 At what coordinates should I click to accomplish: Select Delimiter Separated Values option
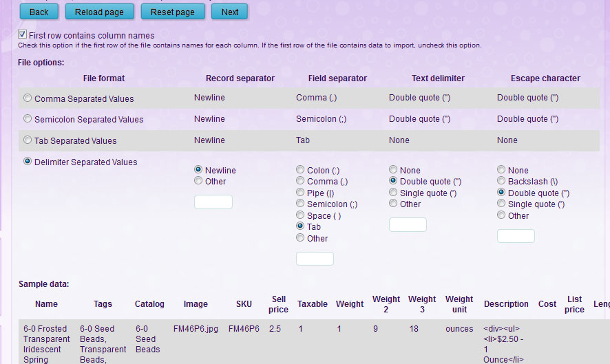pyautogui.click(x=28, y=162)
